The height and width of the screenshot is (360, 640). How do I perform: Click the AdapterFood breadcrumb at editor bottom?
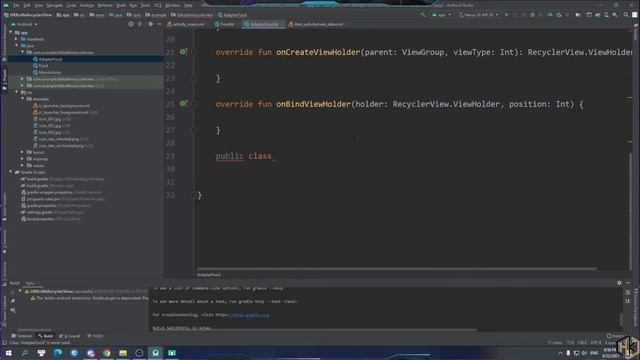coord(209,275)
